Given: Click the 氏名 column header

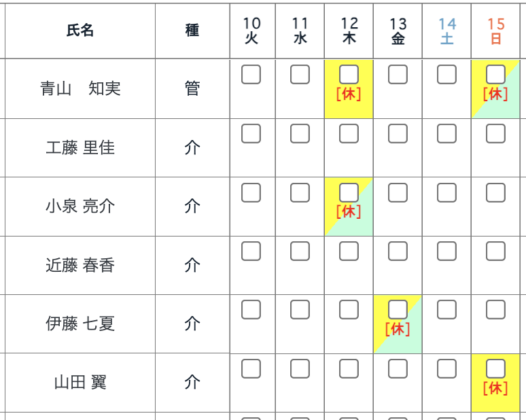Looking at the screenshot, I should pyautogui.click(x=80, y=31).
